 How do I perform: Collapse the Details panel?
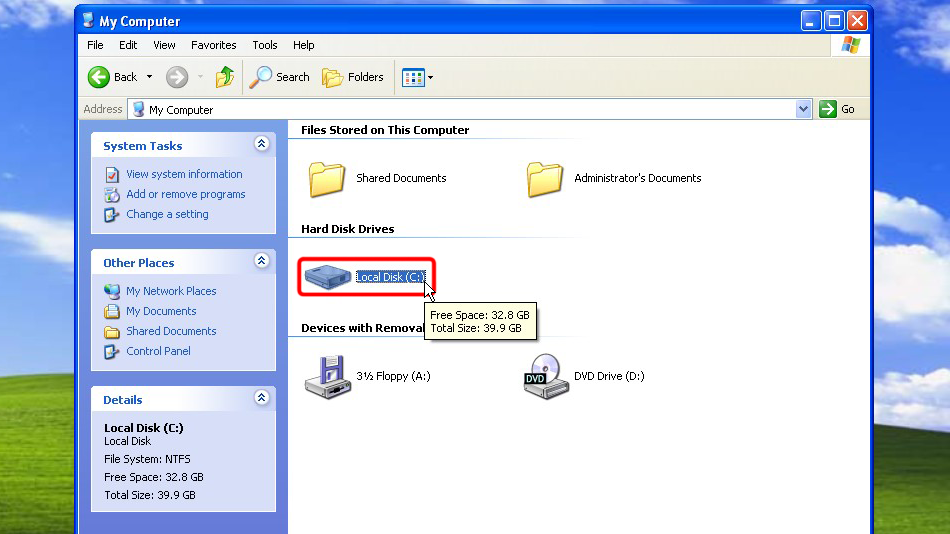tap(262, 398)
